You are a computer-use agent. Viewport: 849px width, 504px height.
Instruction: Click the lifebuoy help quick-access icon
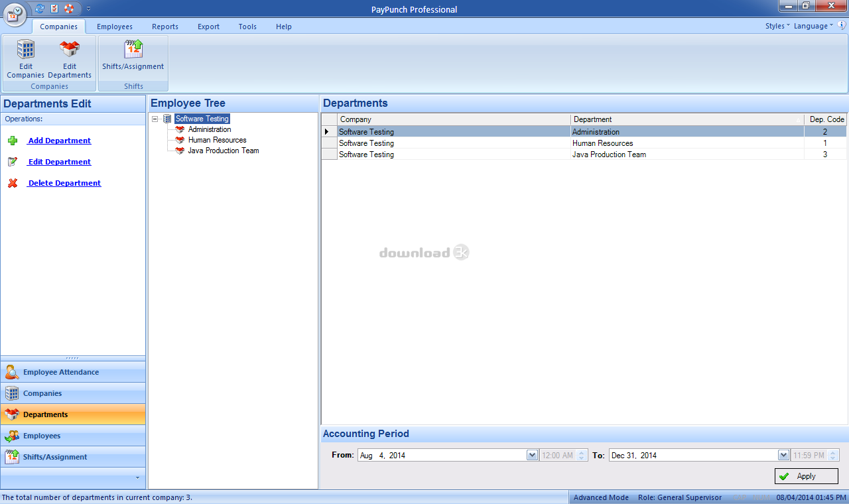(x=69, y=9)
